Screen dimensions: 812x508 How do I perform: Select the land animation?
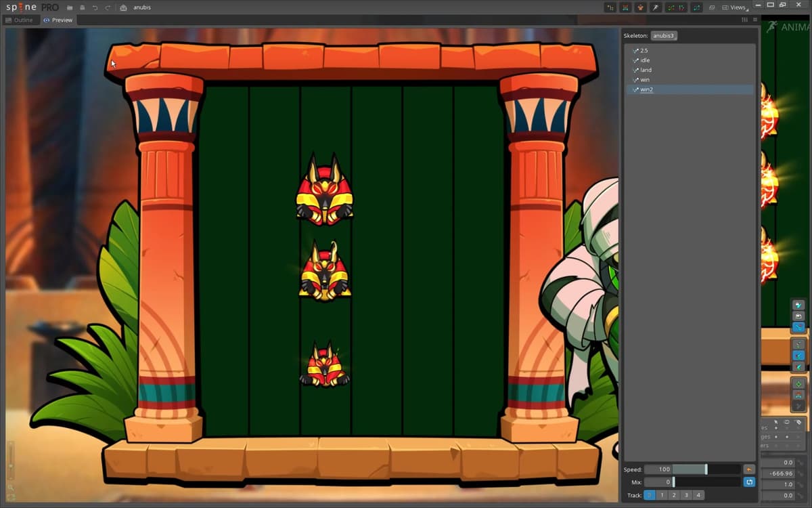[x=689, y=70]
